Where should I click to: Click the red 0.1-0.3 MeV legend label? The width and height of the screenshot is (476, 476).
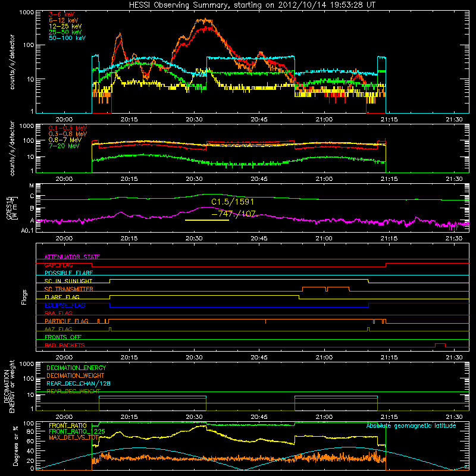coord(67,128)
